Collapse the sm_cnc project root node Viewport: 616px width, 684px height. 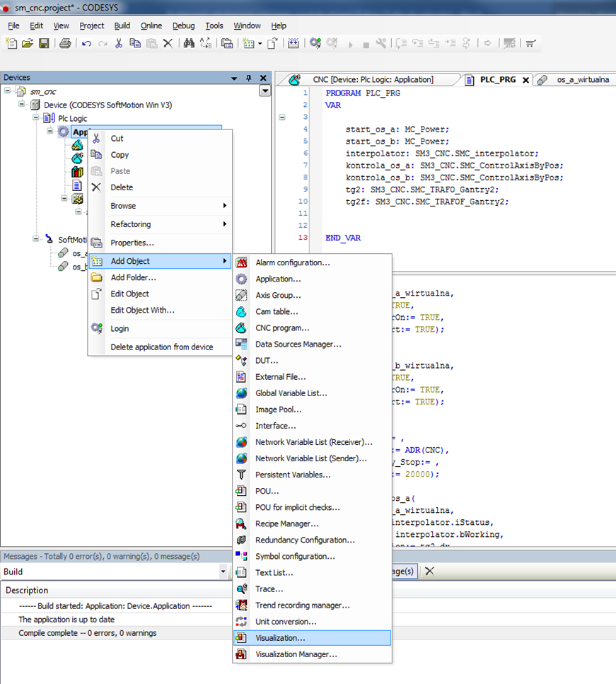(8, 91)
